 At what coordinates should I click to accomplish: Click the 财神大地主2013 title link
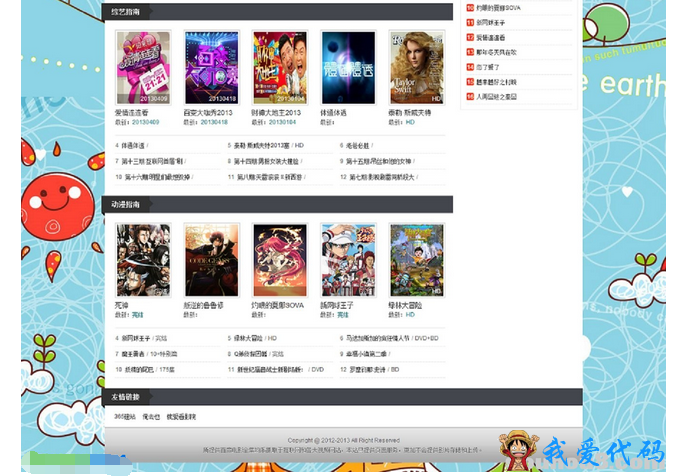[x=276, y=113]
